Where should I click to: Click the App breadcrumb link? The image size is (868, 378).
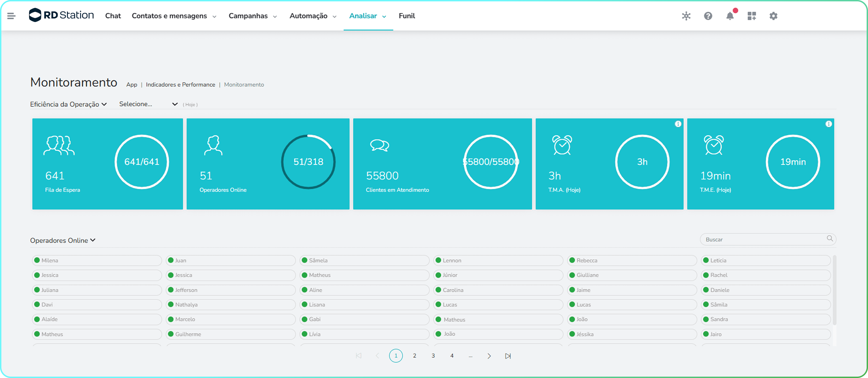132,85
